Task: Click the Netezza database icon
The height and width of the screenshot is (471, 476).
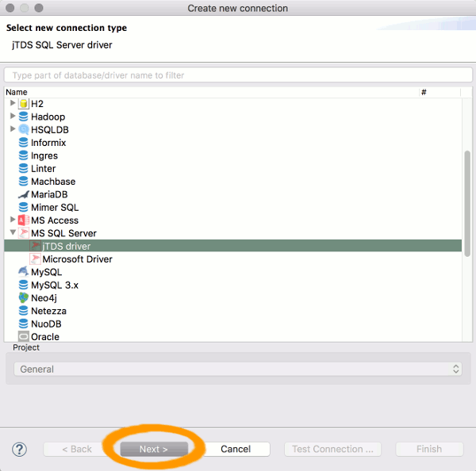Action: 23,311
